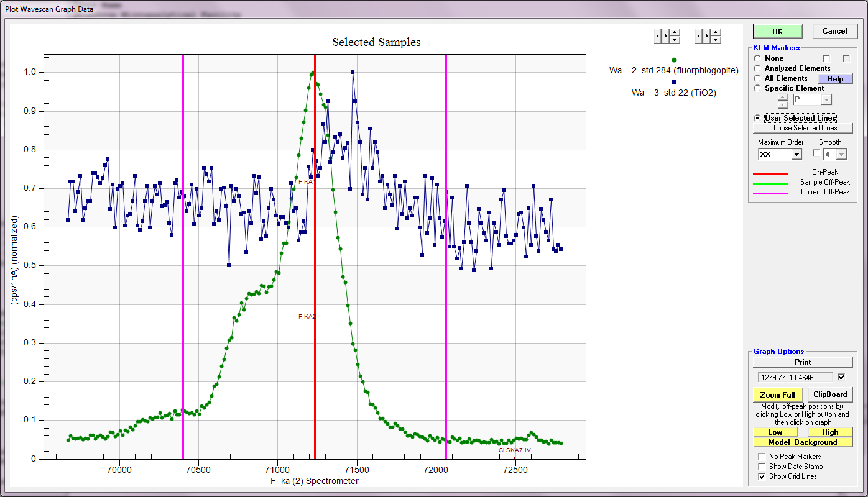Click the Model Background button

(x=803, y=442)
